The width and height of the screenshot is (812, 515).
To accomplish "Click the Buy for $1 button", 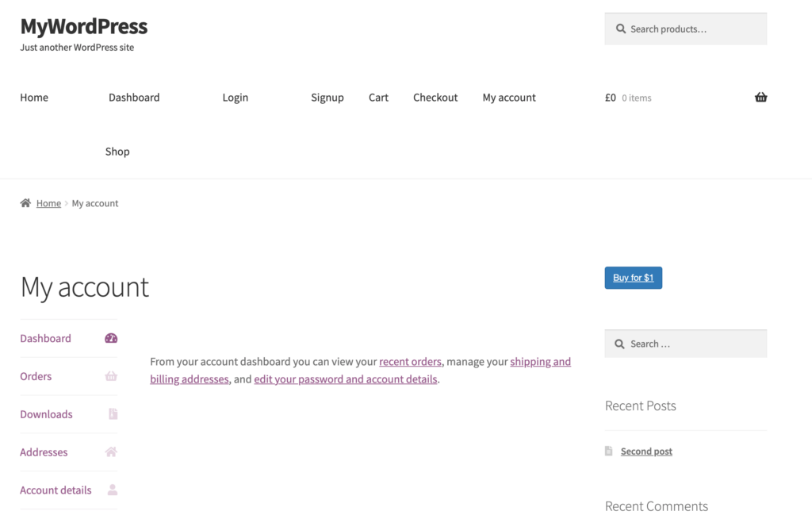I will (x=634, y=278).
